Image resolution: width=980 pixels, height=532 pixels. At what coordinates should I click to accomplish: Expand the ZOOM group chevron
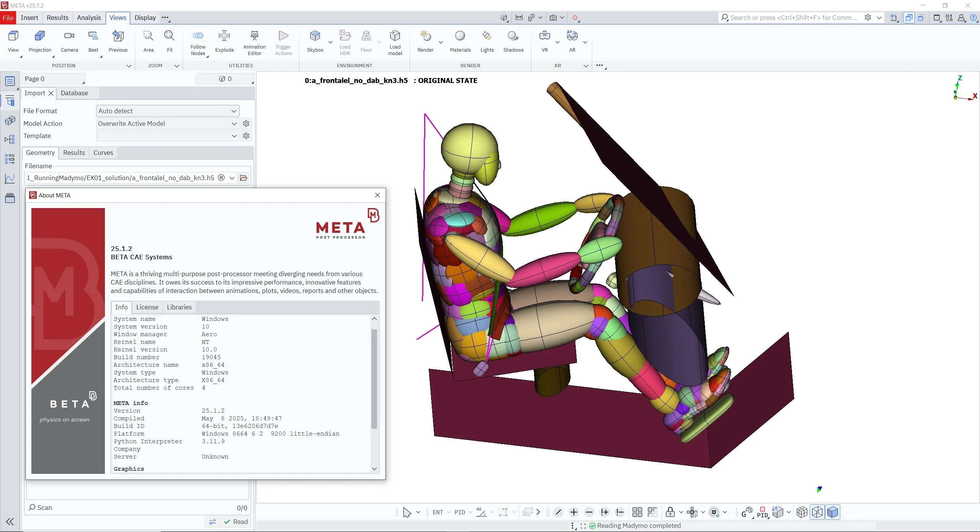(177, 66)
